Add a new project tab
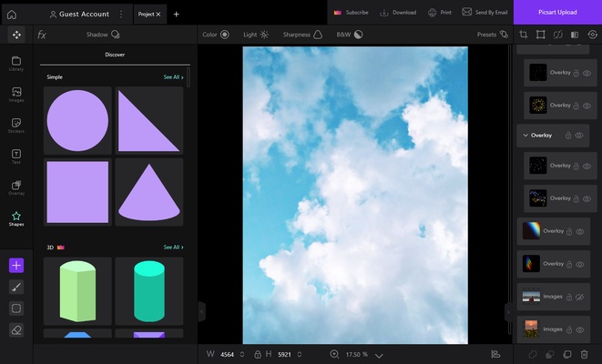 point(176,15)
